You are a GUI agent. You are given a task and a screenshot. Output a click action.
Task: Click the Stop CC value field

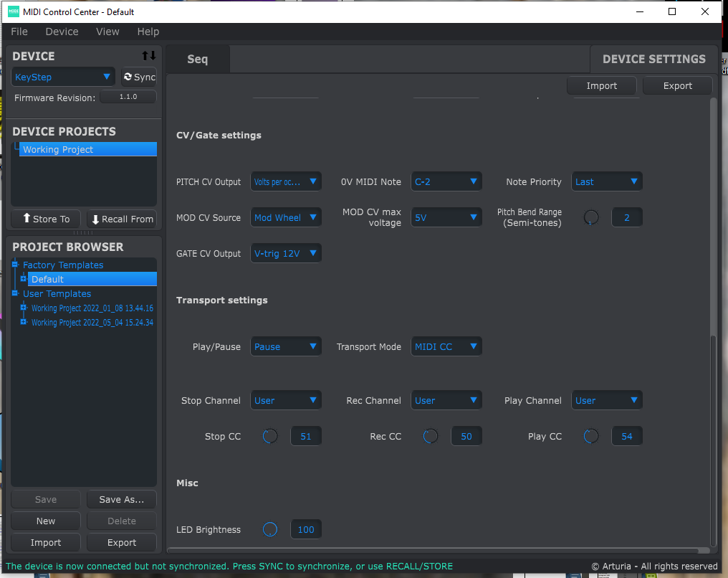pyautogui.click(x=306, y=436)
